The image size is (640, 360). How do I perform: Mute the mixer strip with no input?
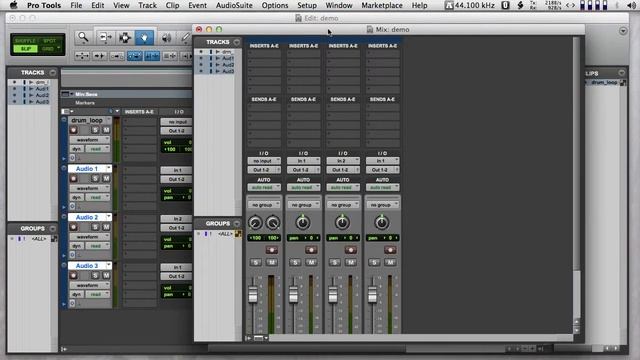pos(271,262)
